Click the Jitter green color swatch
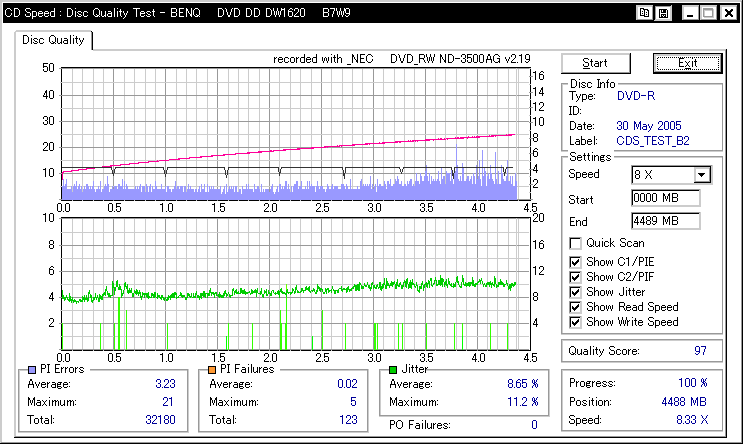743x444 pixels. 393,370
